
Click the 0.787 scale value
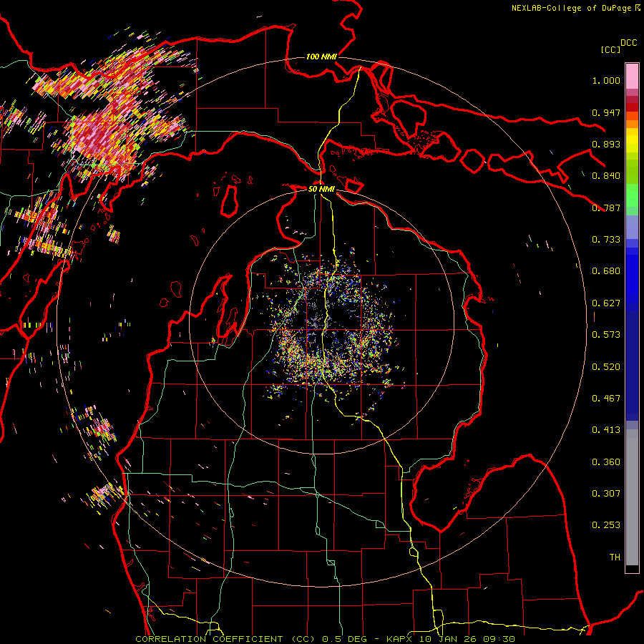pos(606,208)
